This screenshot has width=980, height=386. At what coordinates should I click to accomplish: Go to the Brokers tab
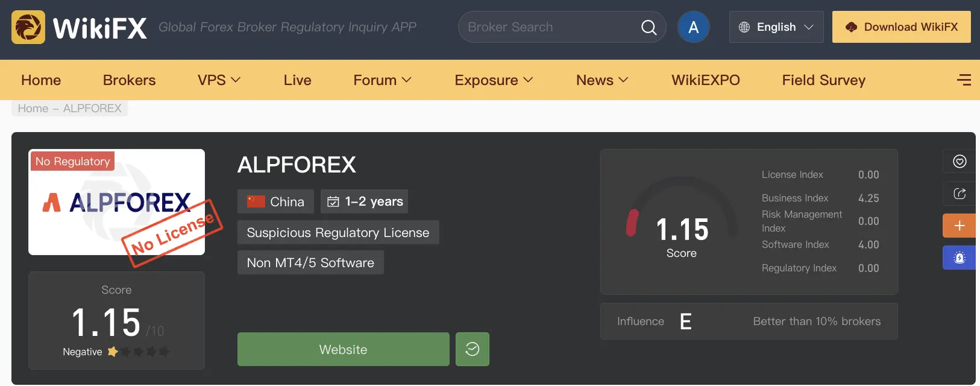click(129, 80)
